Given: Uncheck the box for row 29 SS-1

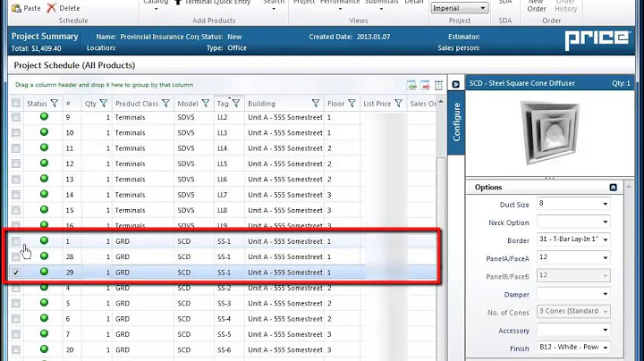Looking at the screenshot, I should coord(15,273).
